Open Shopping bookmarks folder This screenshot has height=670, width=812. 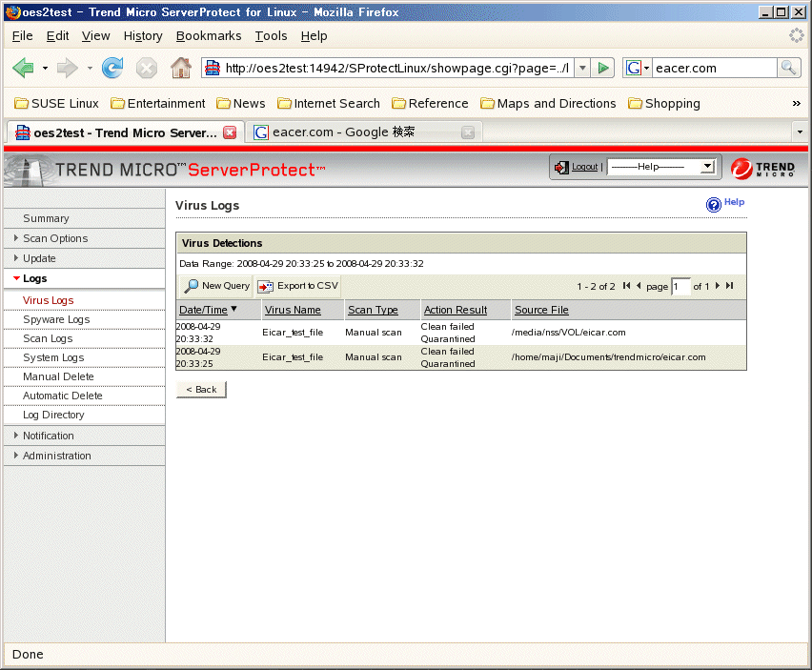[664, 104]
